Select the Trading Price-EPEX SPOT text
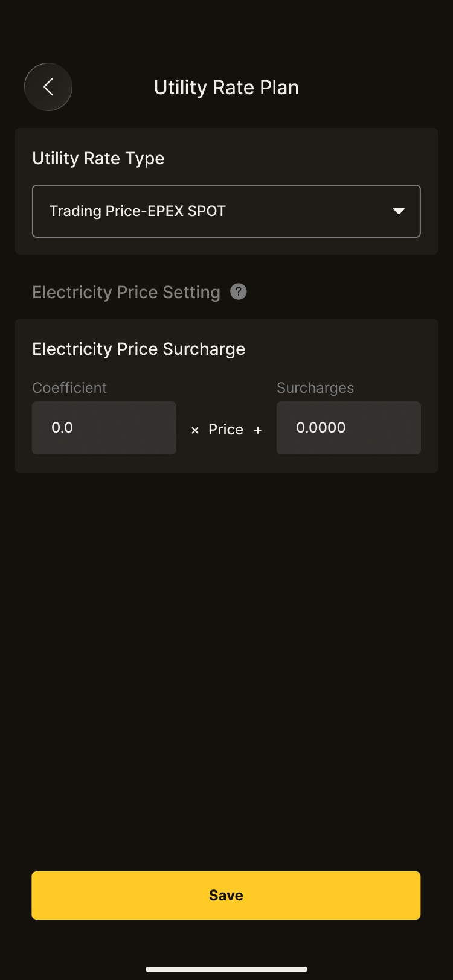 click(137, 211)
